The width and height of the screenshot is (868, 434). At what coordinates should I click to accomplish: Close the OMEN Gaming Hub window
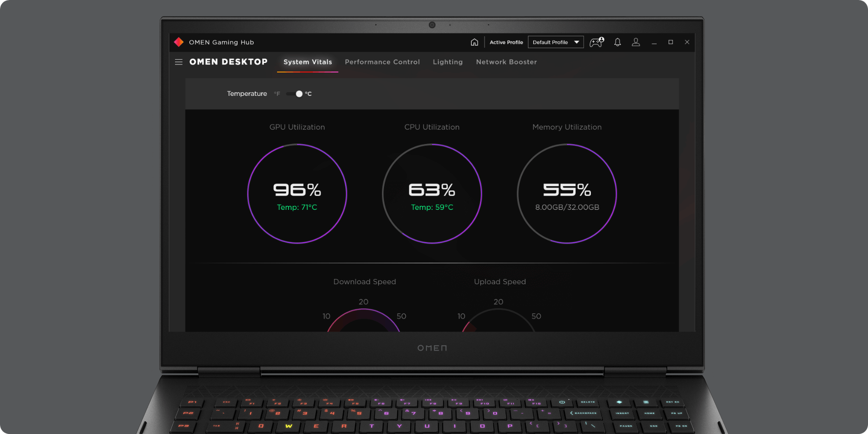(687, 42)
